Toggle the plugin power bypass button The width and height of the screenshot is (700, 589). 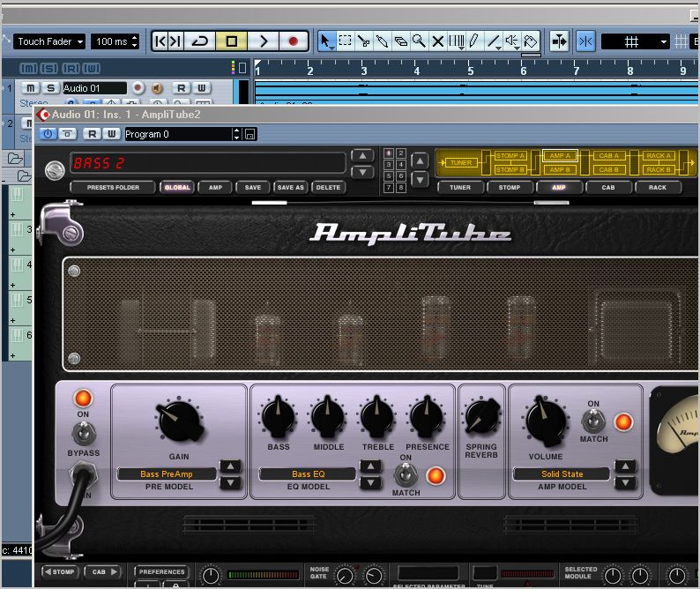point(48,134)
